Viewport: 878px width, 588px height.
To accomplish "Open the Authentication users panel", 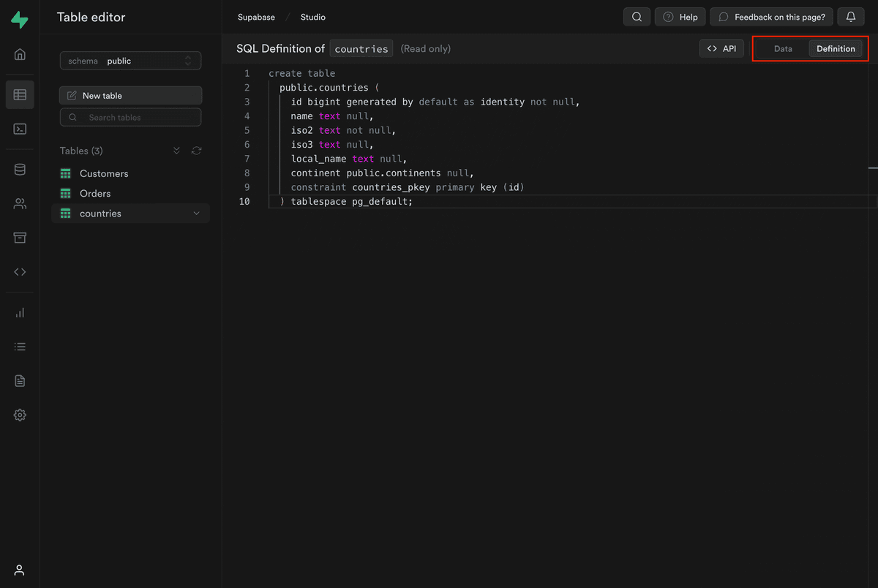I will pos(20,203).
